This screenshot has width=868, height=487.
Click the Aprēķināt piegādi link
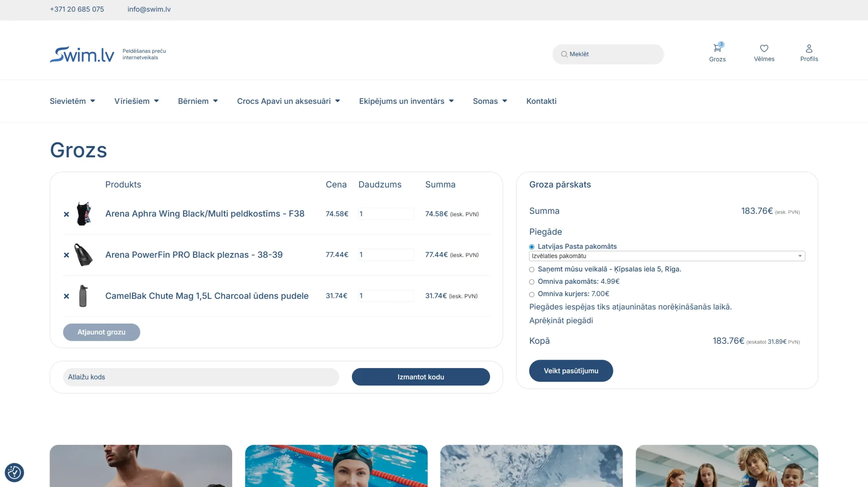pos(561,321)
